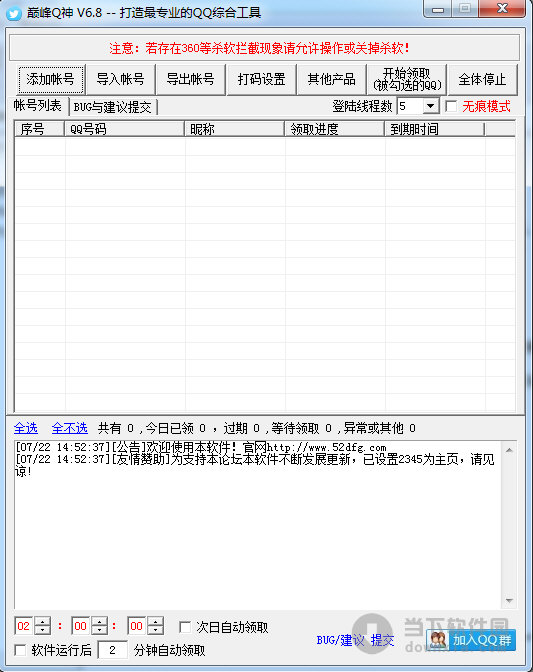The width and height of the screenshot is (533, 672).
Task: Increase the seconds spinner value
Action: click(x=156, y=622)
